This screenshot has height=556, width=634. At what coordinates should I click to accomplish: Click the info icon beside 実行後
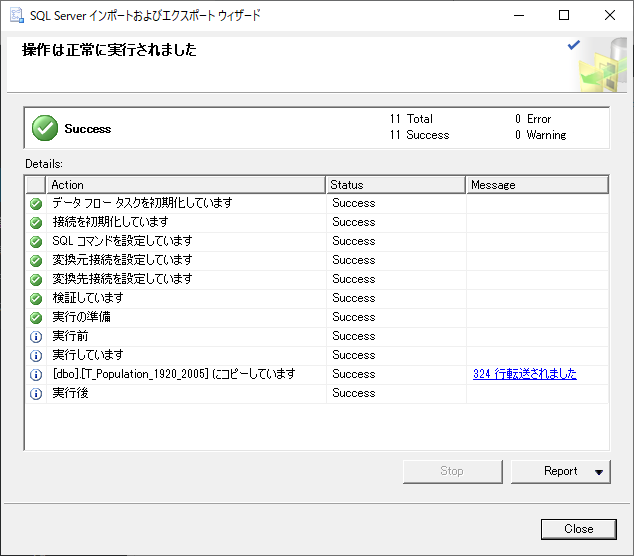tap(36, 393)
